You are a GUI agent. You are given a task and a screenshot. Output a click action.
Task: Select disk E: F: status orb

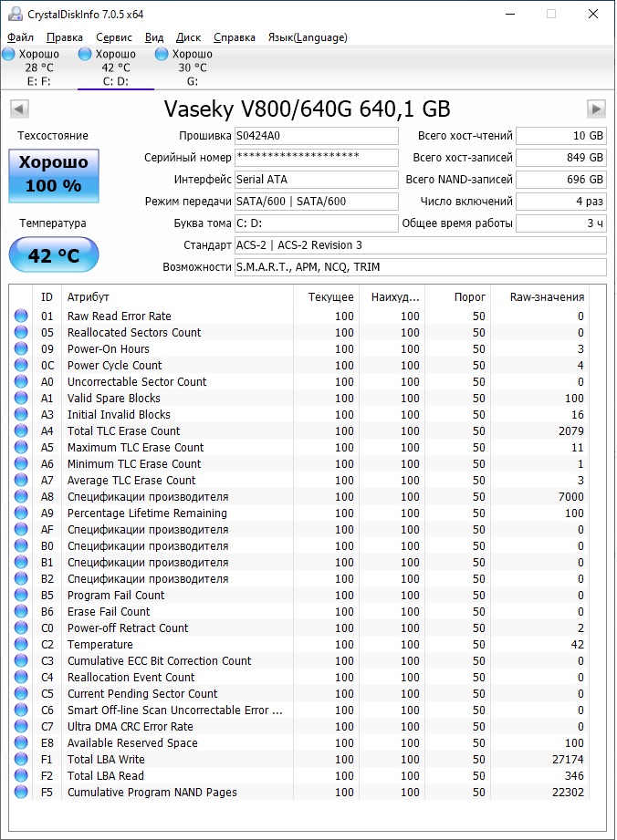(x=8, y=54)
